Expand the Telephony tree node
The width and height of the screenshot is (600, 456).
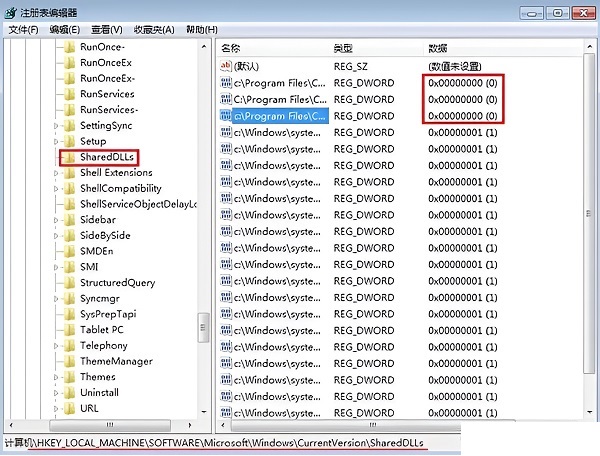click(x=56, y=345)
